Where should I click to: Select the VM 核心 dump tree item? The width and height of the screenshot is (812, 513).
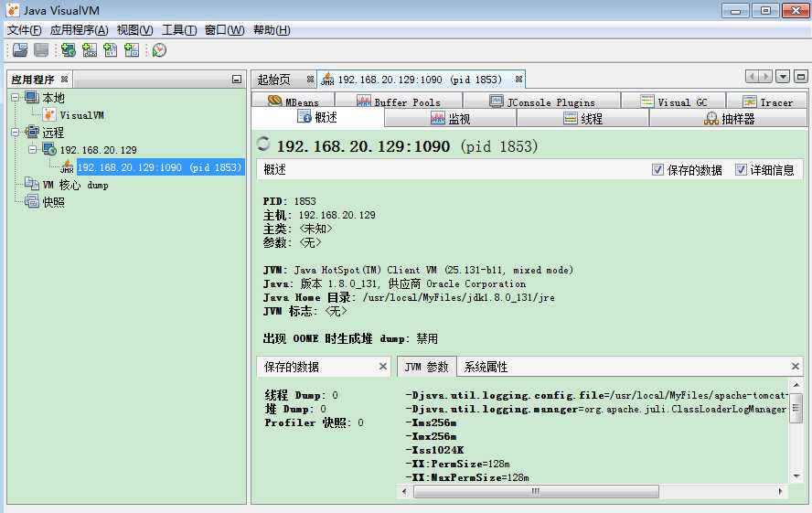75,185
